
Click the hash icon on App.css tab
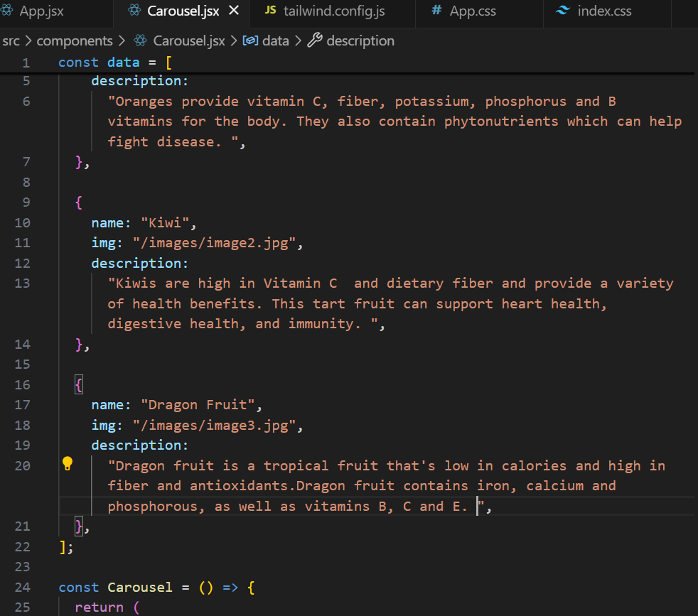point(435,11)
